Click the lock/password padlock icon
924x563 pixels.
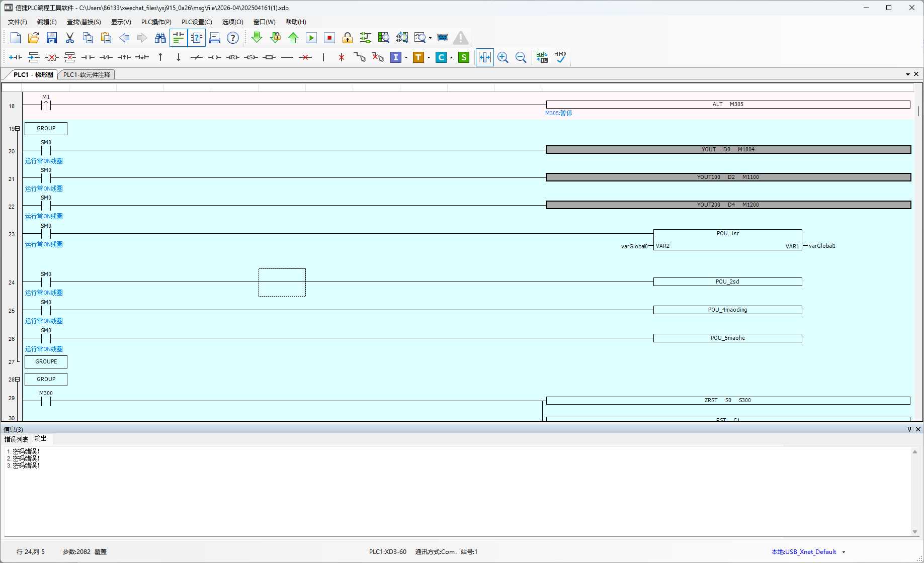pyautogui.click(x=348, y=38)
